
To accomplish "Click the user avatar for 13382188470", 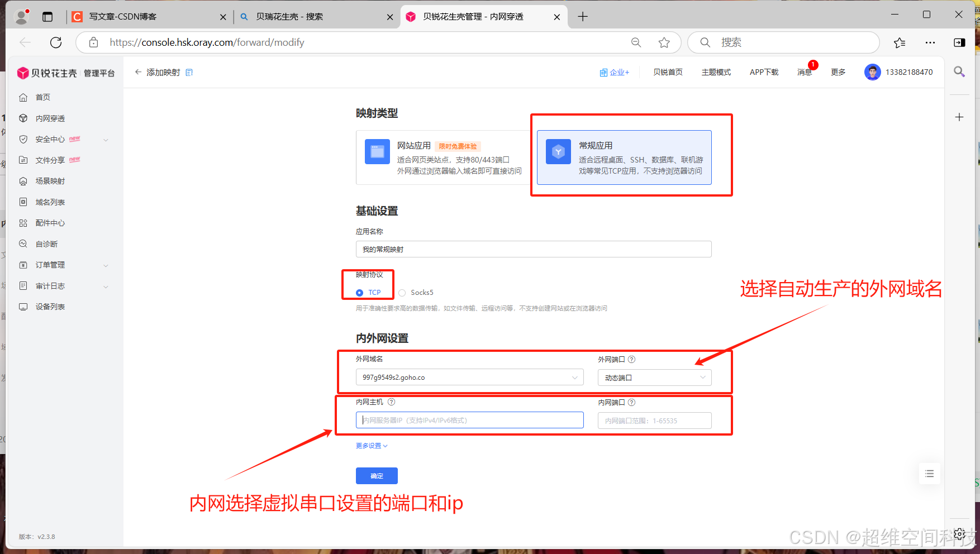I will pos(872,72).
